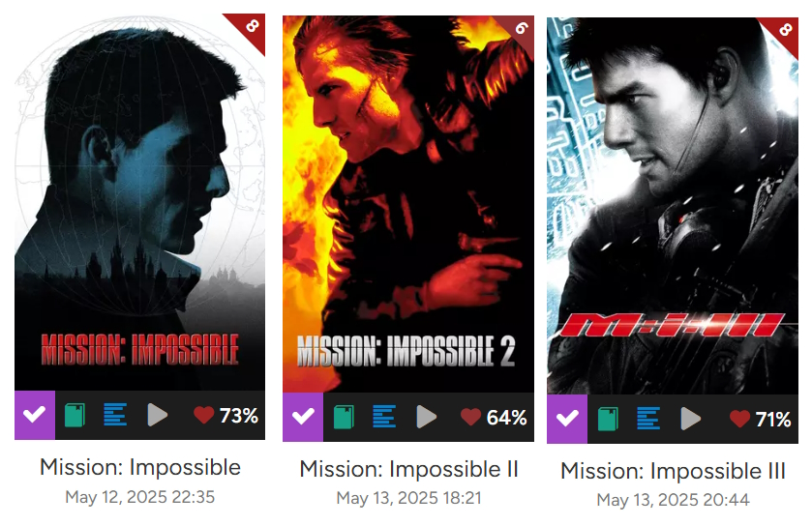Click green book icon under Mission: Impossible III
The width and height of the screenshot is (812, 526).
[x=608, y=419]
